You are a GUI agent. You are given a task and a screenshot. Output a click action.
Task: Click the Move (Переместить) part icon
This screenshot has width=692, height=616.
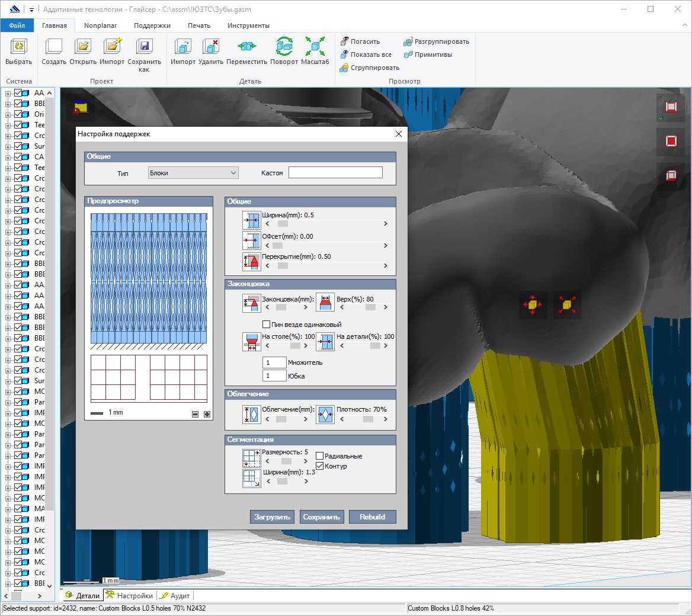(246, 47)
